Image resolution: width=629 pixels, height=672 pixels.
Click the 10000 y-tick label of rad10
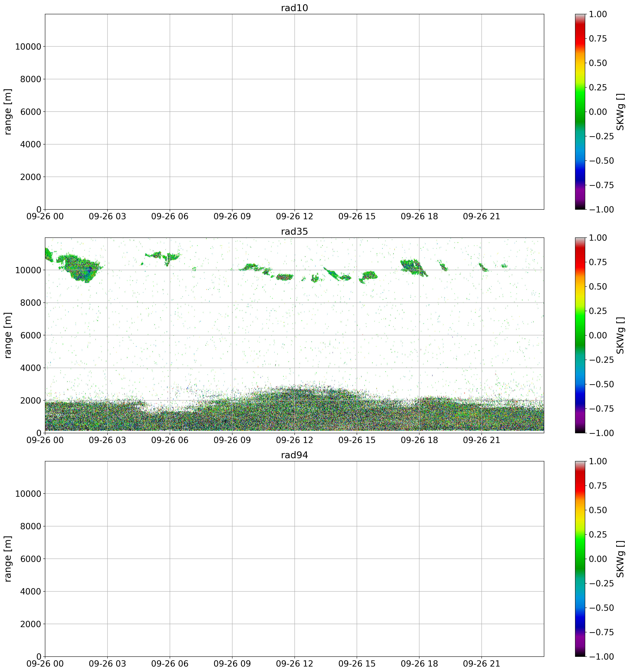pyautogui.click(x=28, y=47)
